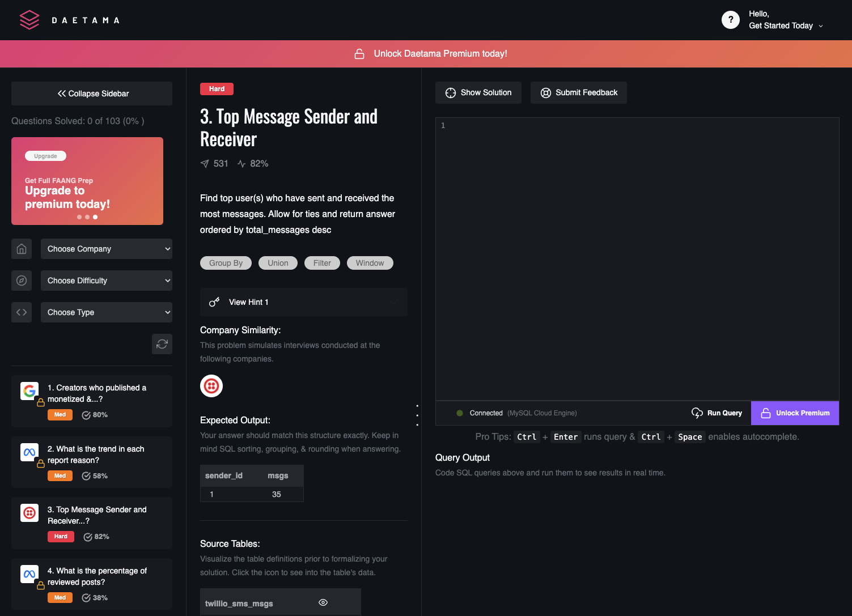Show twillio_sms_msgs table data via eye icon

click(x=323, y=602)
